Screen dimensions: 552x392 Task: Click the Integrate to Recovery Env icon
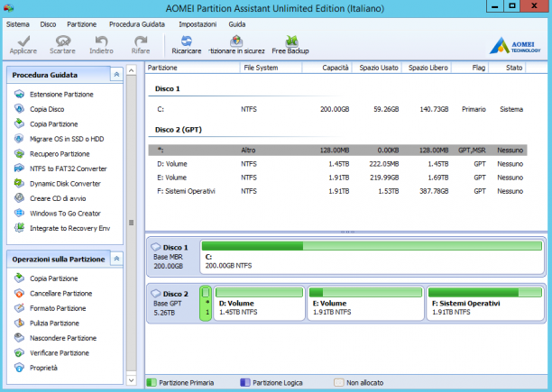coord(19,228)
